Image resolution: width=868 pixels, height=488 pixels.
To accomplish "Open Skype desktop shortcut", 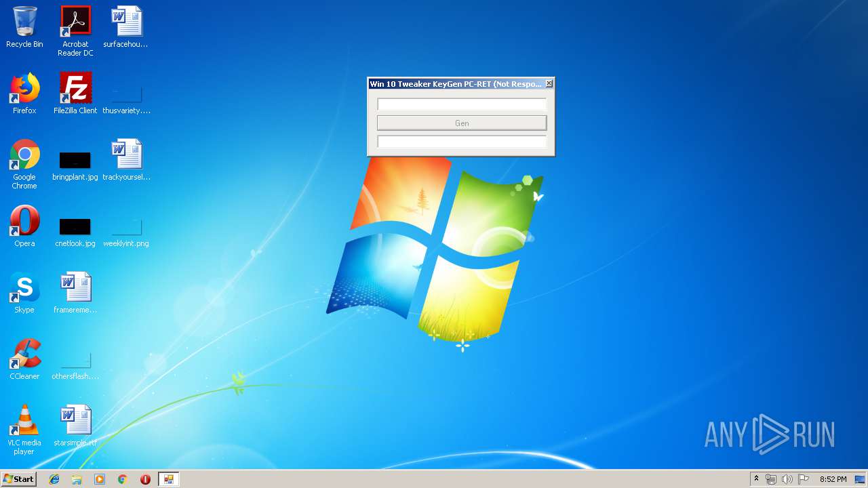I will pos(24,293).
